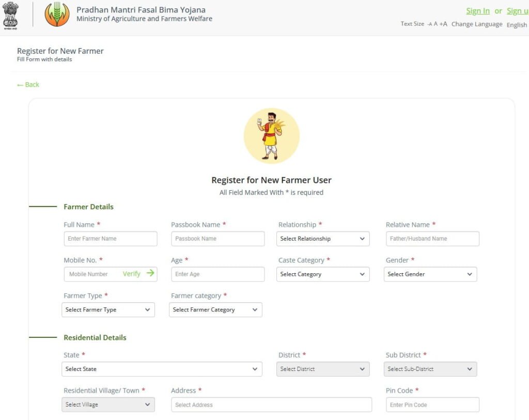
Task: Open the Select Relationship dropdown
Action: pos(323,239)
